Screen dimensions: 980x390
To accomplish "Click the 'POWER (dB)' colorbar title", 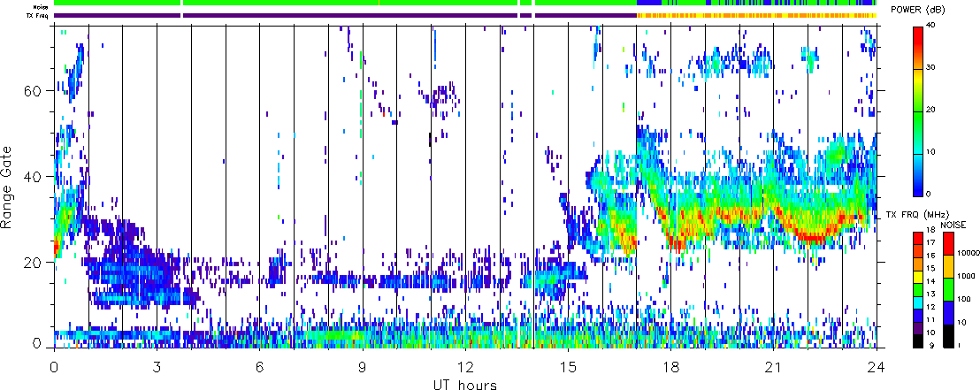I will (919, 10).
